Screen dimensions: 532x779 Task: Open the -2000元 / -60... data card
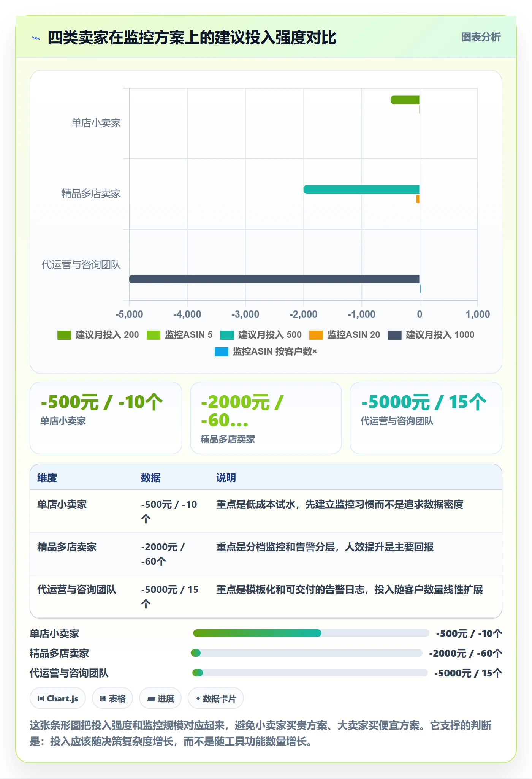click(x=266, y=418)
